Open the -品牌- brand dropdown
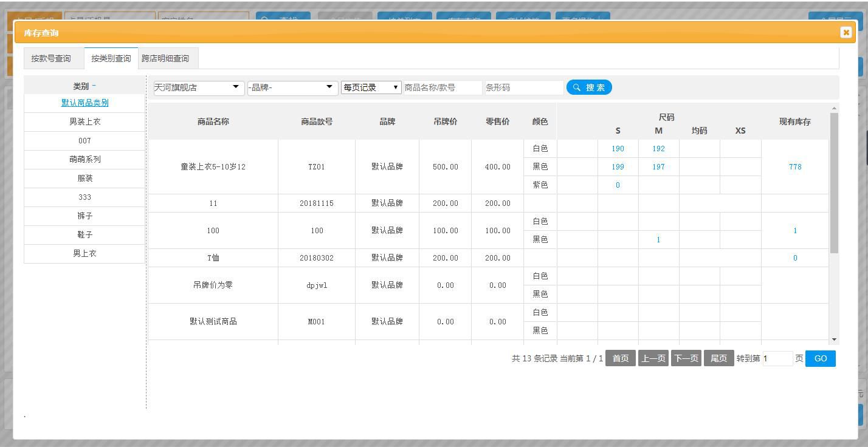868x447 pixels. pyautogui.click(x=292, y=87)
